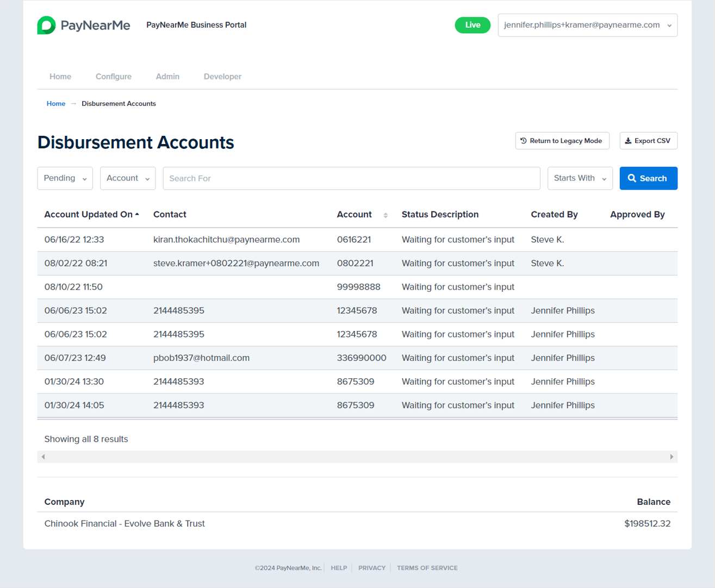Image resolution: width=715 pixels, height=588 pixels.
Task: Select row with steve.kramer+0802221@paynearme.com
Action: click(x=357, y=264)
